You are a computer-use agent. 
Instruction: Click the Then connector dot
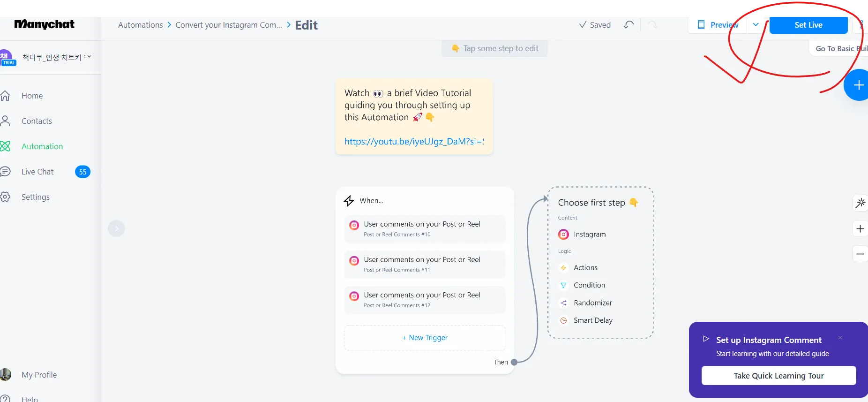coord(514,362)
